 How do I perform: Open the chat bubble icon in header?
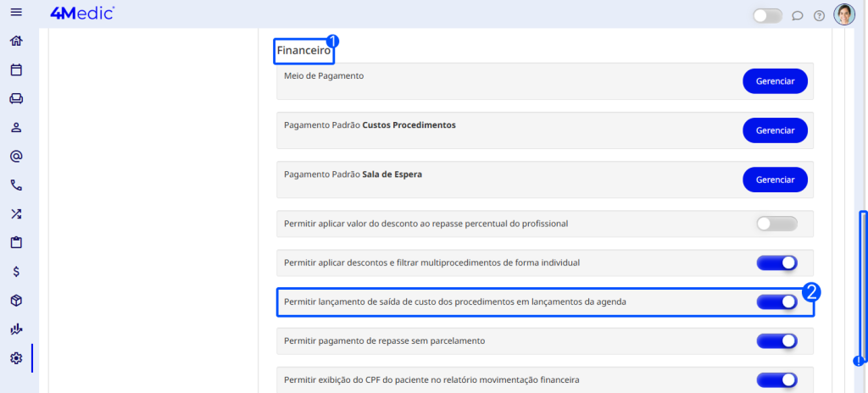coord(797,15)
